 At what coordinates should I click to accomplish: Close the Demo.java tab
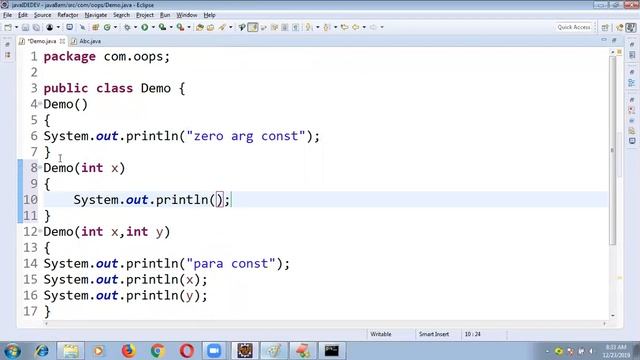pos(62,41)
